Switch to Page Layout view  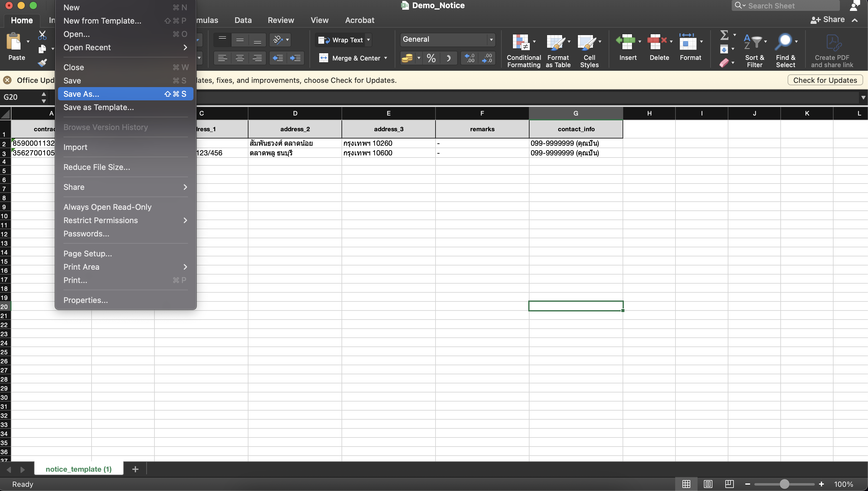708,484
